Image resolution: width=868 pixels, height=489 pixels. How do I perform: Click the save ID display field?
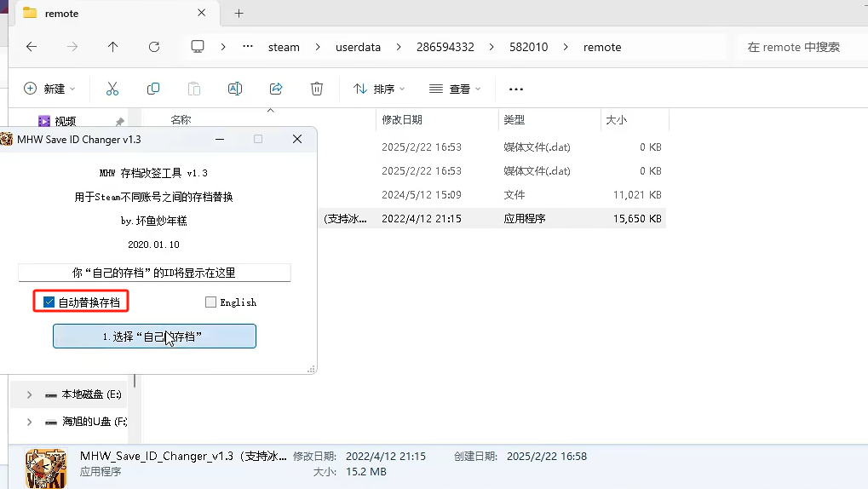pyautogui.click(x=154, y=273)
